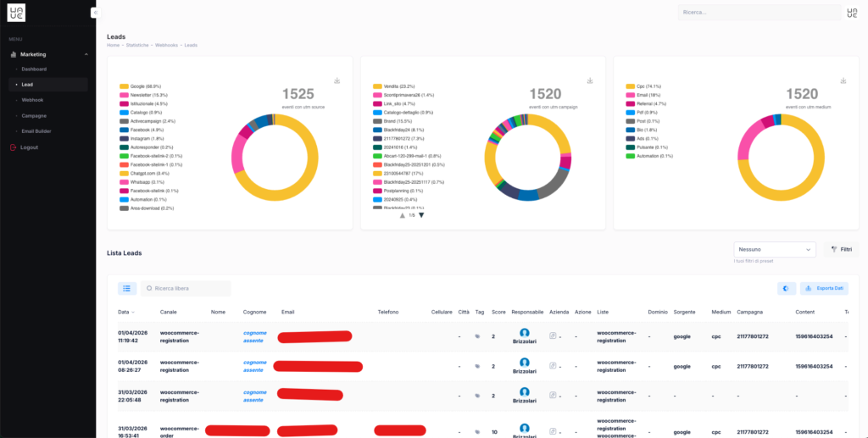Viewport: 868px width, 438px height.
Task: Click the Catalogo blue swatch in source legend
Action: point(124,113)
